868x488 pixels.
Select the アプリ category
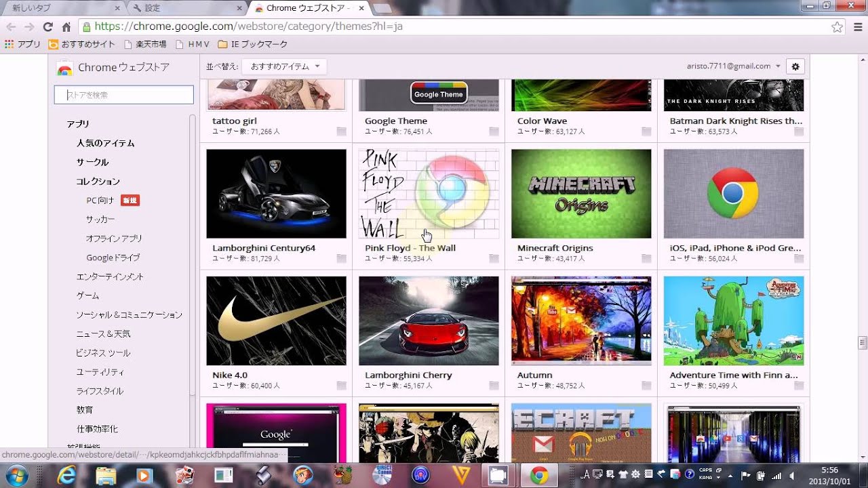click(x=78, y=124)
